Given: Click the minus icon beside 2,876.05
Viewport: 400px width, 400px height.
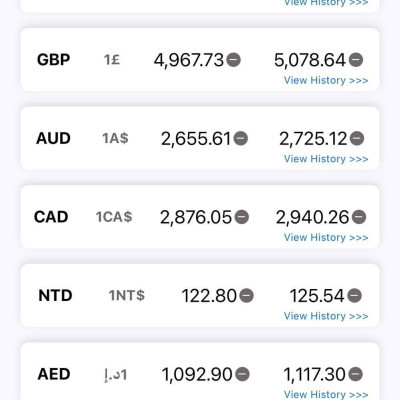Looking at the screenshot, I should coord(242,217).
